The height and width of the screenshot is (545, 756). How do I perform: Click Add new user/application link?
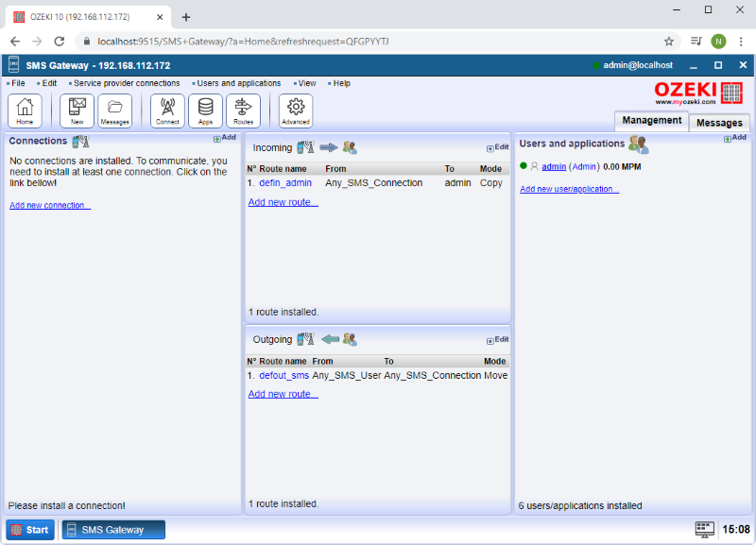click(570, 189)
